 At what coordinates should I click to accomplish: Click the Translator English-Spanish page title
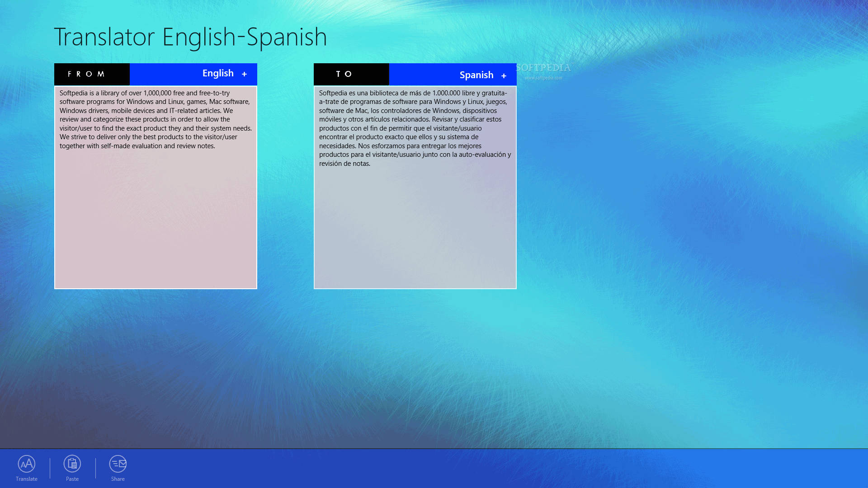tap(190, 37)
